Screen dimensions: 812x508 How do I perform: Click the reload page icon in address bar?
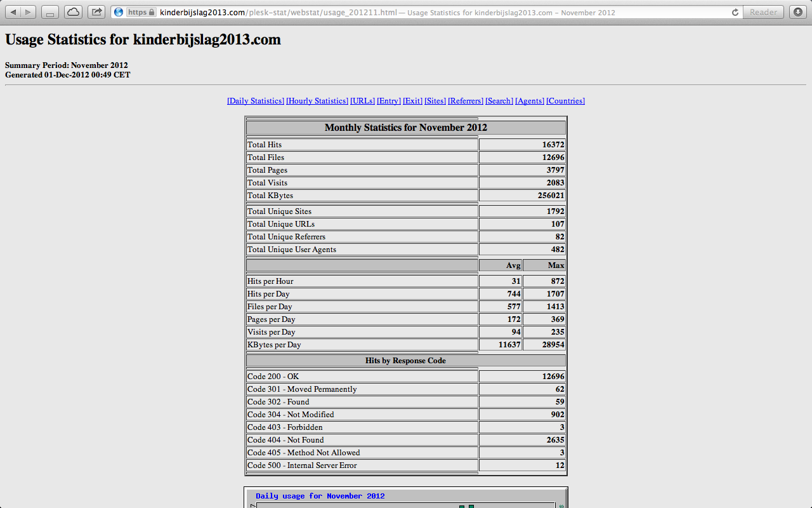click(x=735, y=12)
